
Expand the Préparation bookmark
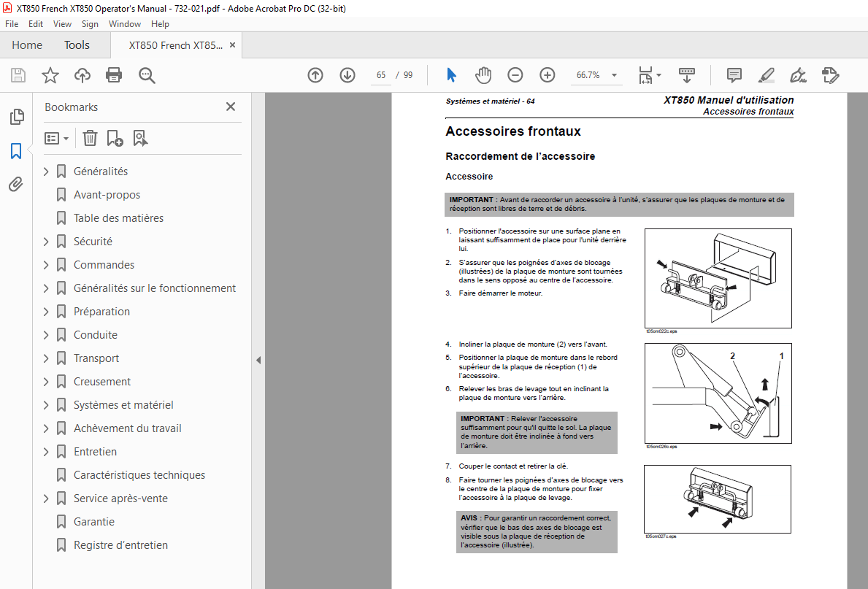[47, 312]
